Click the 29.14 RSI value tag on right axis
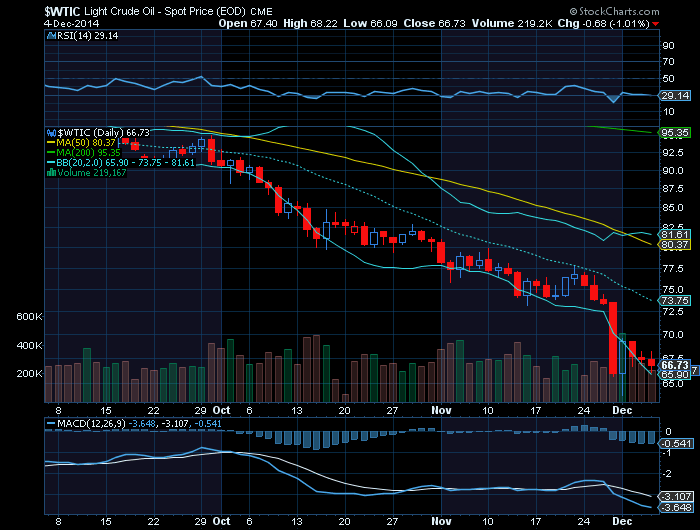Image resolution: width=700 pixels, height=530 pixels. click(675, 96)
